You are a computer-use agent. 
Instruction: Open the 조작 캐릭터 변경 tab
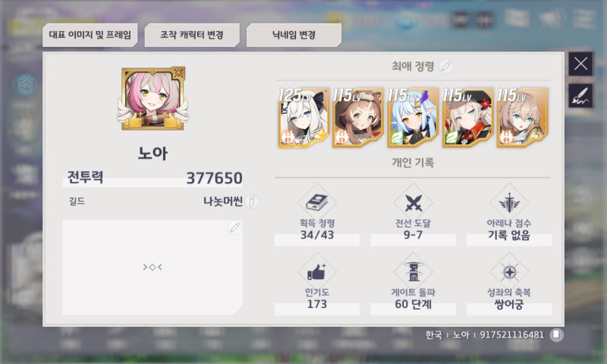click(x=192, y=35)
